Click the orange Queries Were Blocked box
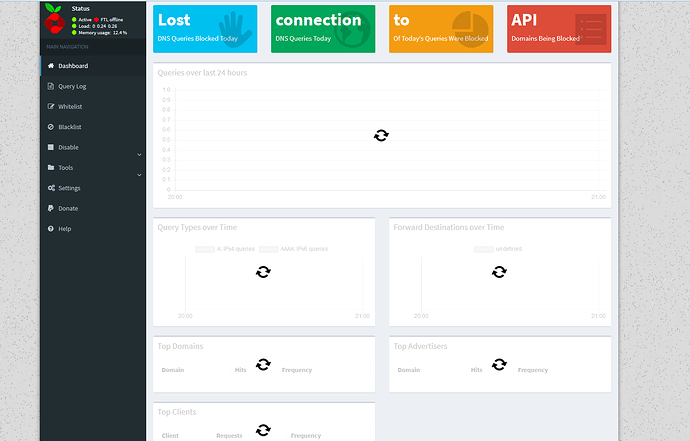Screen dimensions: 690x441 pyautogui.click(x=441, y=28)
